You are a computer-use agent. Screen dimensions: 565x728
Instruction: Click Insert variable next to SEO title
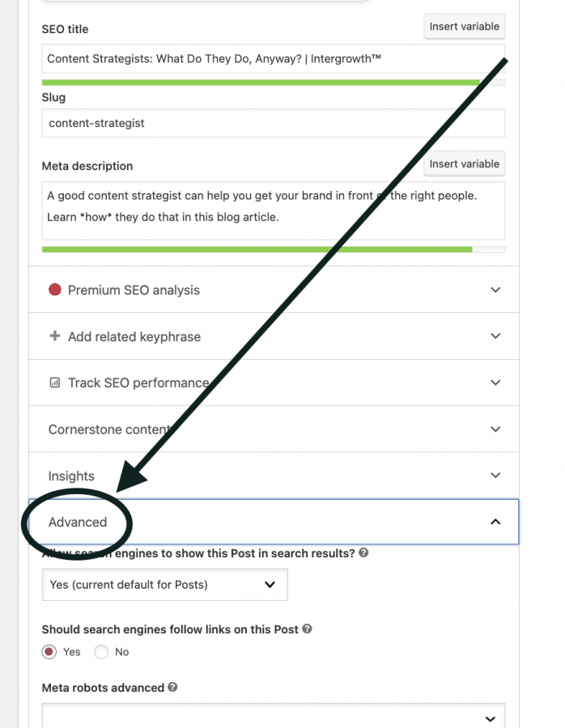tap(464, 26)
